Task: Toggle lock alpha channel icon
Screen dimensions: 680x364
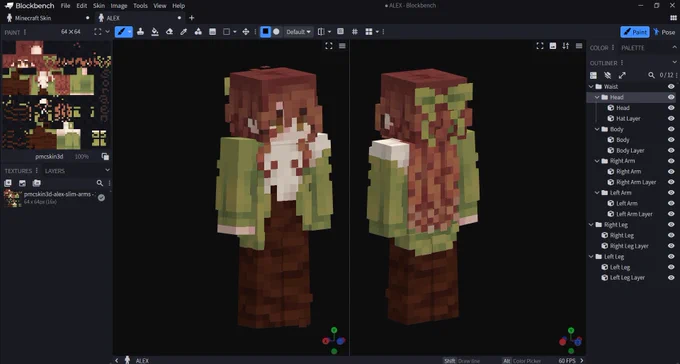Action: 340,32
